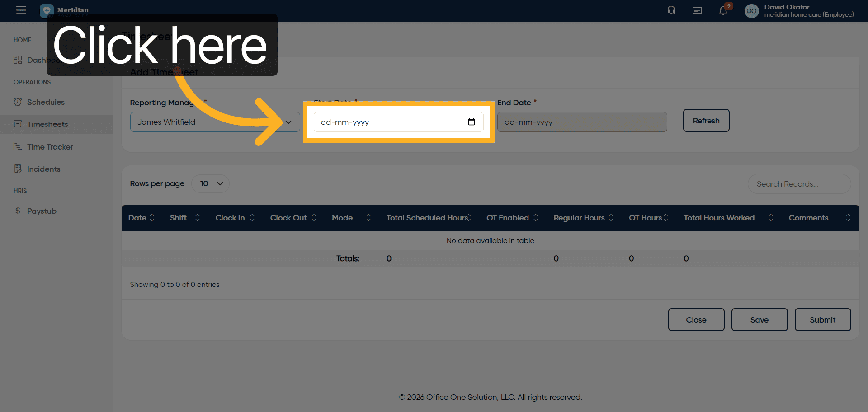Sort by Clock In column
Screen dimensions: 868x412
point(235,218)
